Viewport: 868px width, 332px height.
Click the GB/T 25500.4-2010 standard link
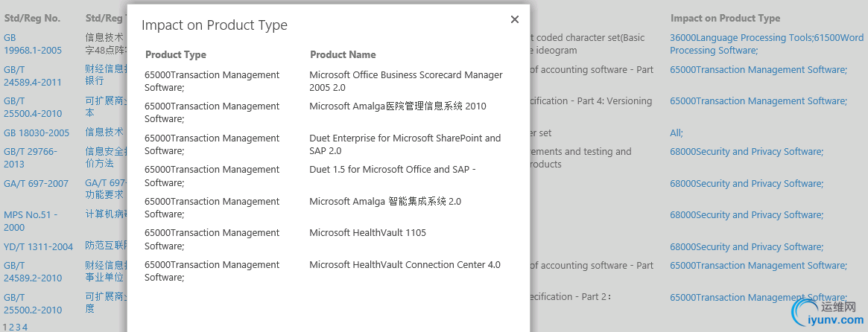pos(33,107)
